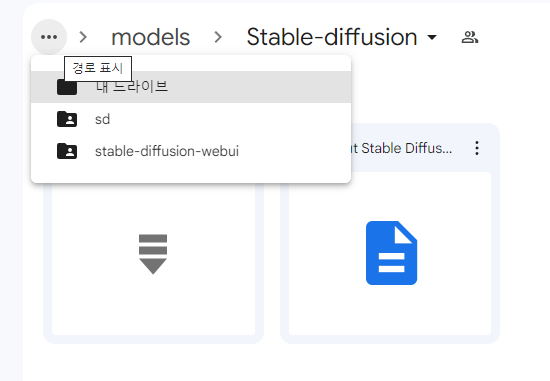Screen dimensions: 550x381
Task: Click the folder icon beside stable-diffusion-webui
Action: coord(67,151)
